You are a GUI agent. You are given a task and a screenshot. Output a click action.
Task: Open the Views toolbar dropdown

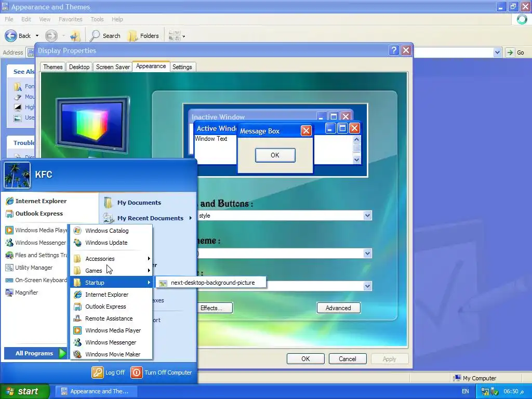183,36
